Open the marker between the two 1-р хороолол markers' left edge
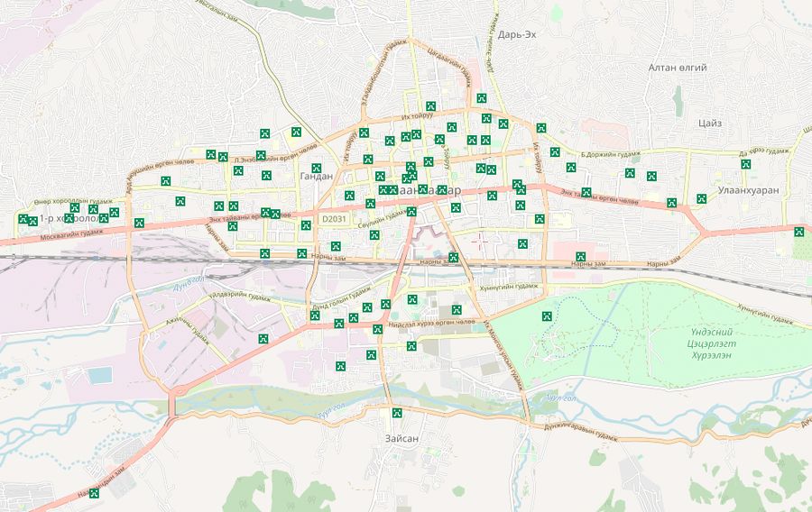This screenshot has height=512, width=812. coord(32,221)
